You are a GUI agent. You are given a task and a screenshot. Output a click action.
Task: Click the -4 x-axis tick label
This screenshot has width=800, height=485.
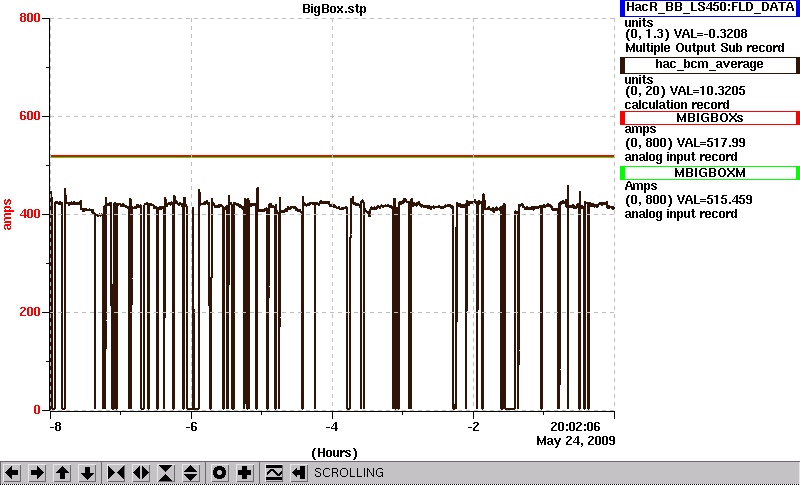click(332, 426)
